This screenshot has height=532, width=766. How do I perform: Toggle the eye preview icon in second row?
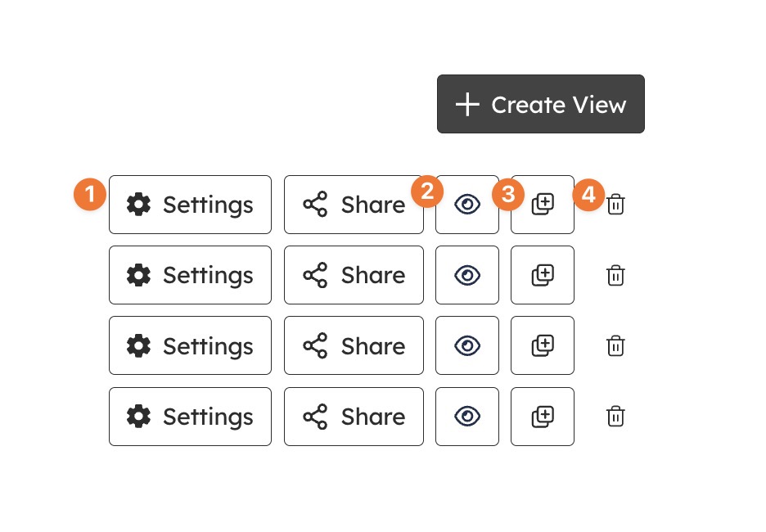[x=467, y=275]
